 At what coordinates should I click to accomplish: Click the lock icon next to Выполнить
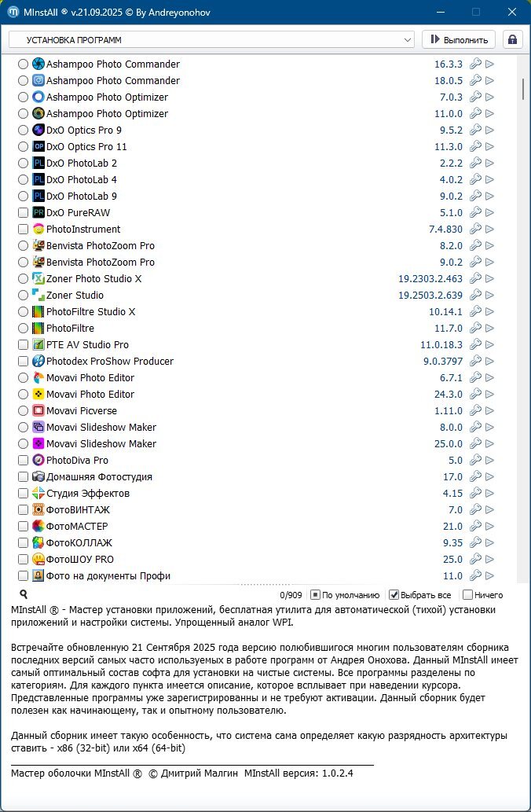point(513,39)
